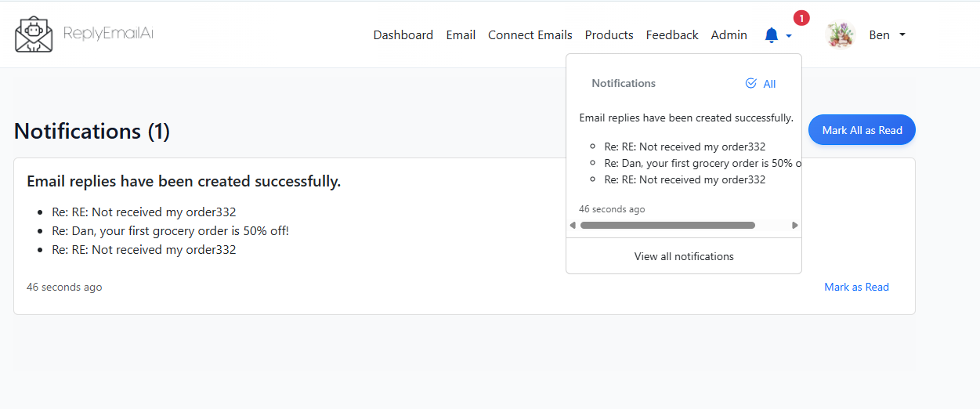Click the check-circle icon beside All
This screenshot has height=409, width=980.
coord(751,83)
